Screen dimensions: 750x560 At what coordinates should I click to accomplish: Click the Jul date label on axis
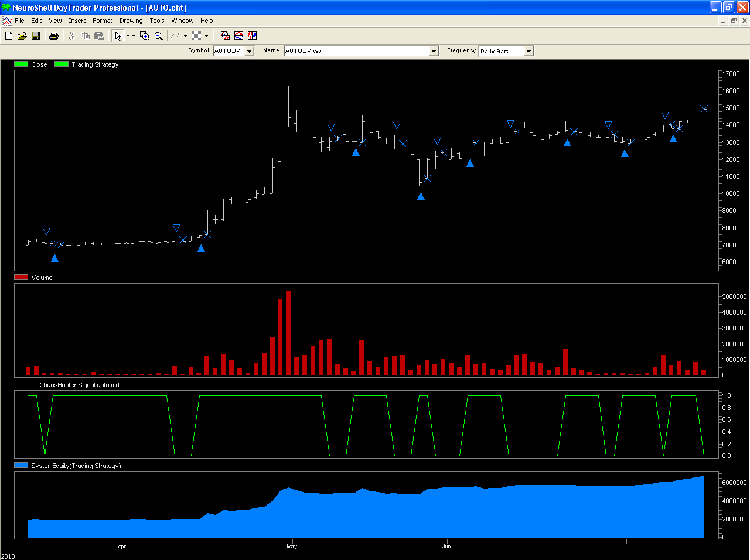(x=626, y=547)
